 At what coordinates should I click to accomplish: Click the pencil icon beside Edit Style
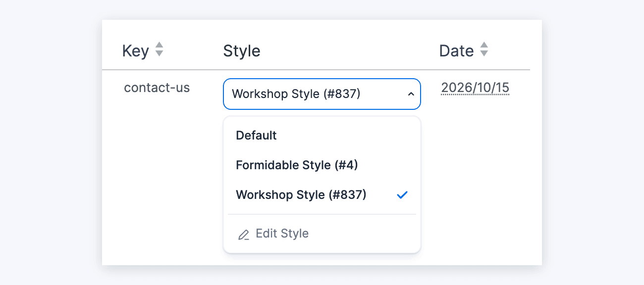243,235
